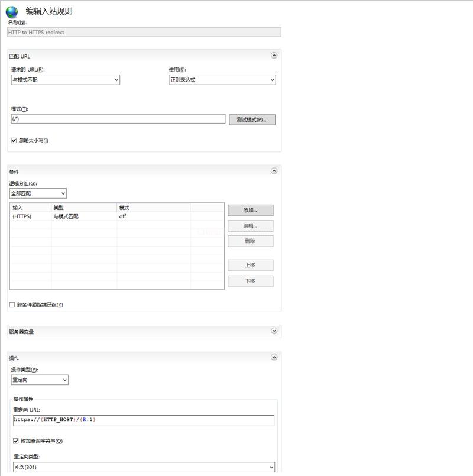
Task: Click the 输入 column header
Action: (x=30, y=208)
